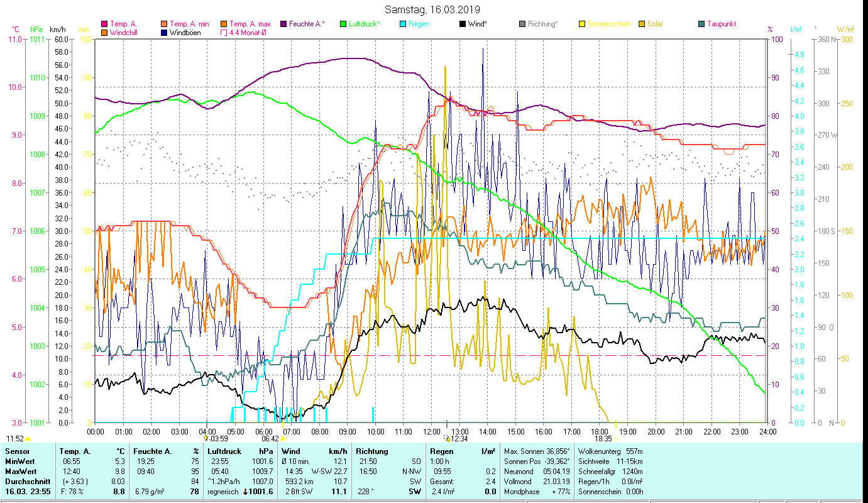Click the km/h axis unit label at top
Viewport: 868px width, 503px height.
[x=57, y=30]
